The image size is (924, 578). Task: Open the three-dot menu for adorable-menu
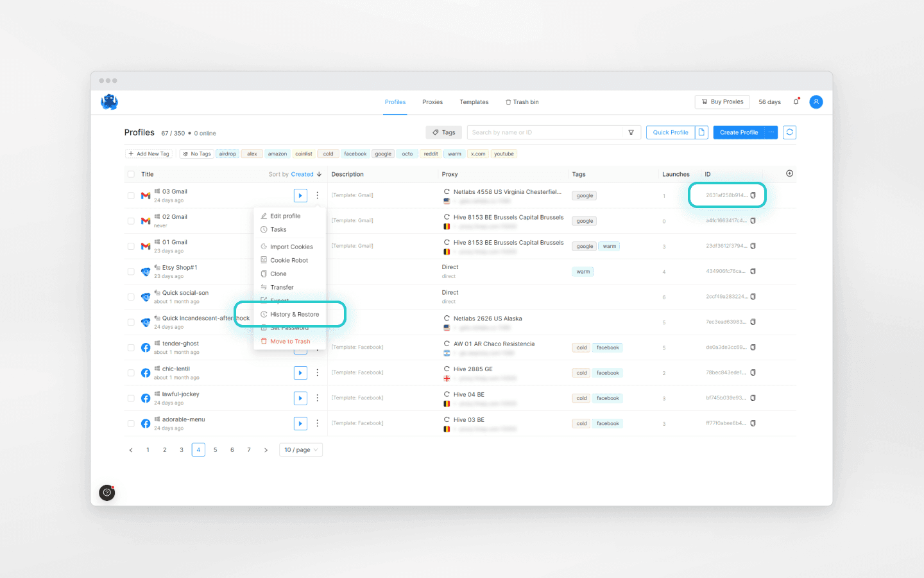tap(317, 423)
